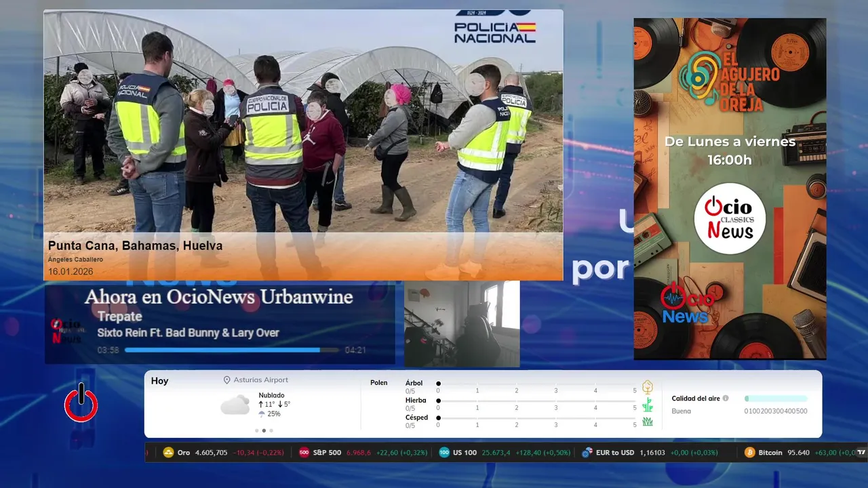Click the Ocio Classics News round logo
The image size is (868, 488).
tap(730, 218)
